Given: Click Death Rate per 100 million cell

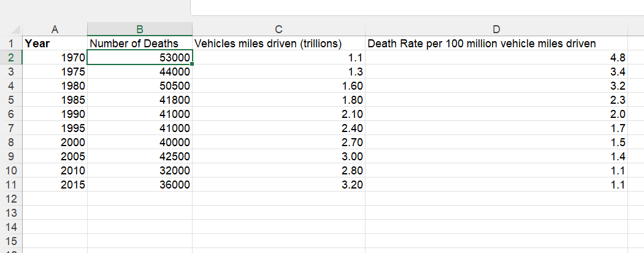Looking at the screenshot, I should [496, 43].
